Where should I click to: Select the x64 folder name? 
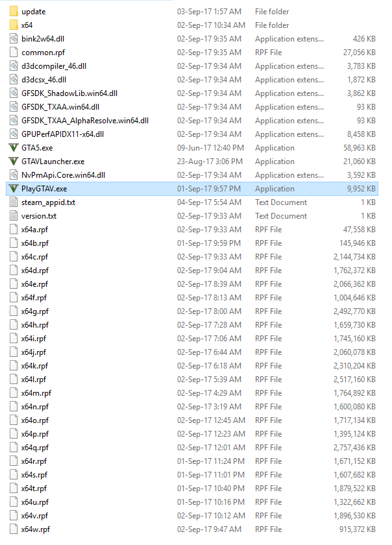(27, 25)
